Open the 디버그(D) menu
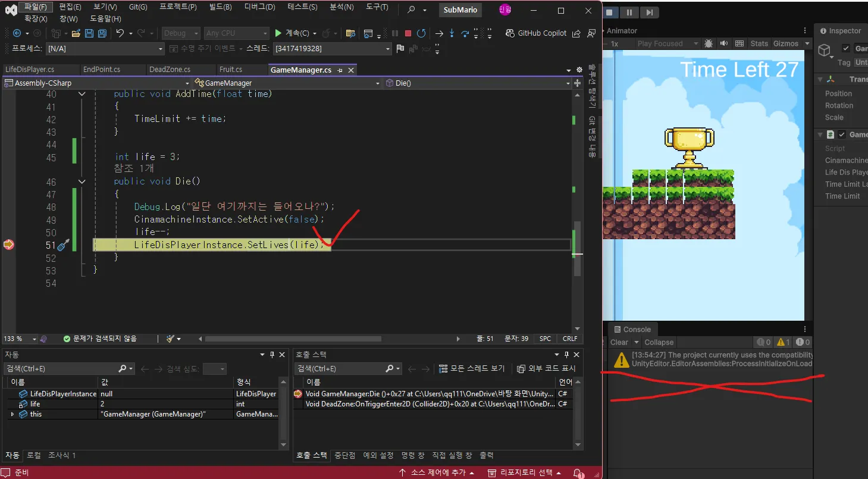This screenshot has width=868, height=479. 260,7
